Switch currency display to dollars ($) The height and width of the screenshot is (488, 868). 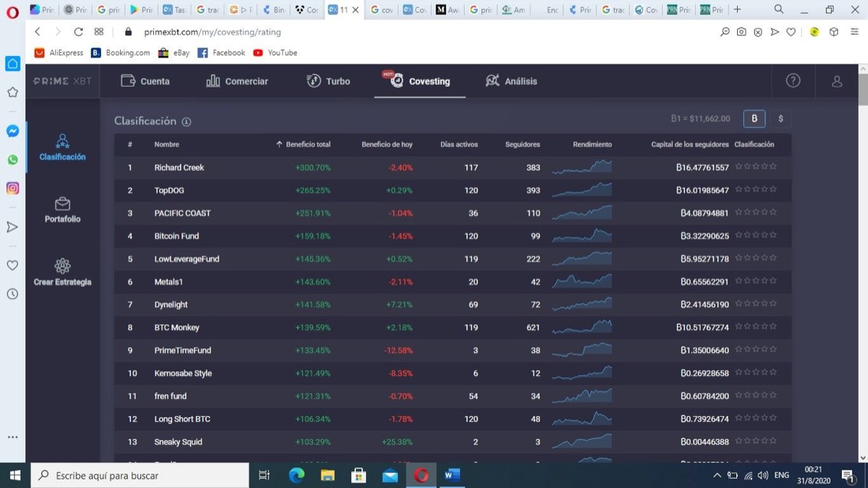[780, 118]
